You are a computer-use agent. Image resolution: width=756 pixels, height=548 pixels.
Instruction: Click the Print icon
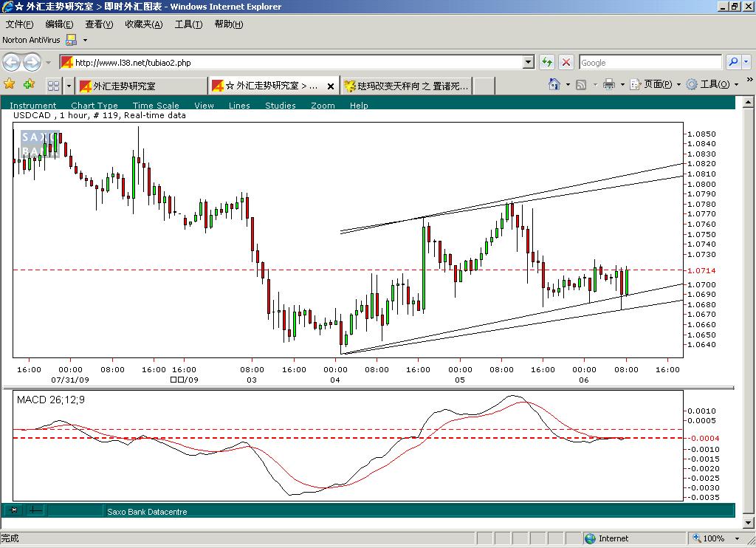tap(609, 84)
